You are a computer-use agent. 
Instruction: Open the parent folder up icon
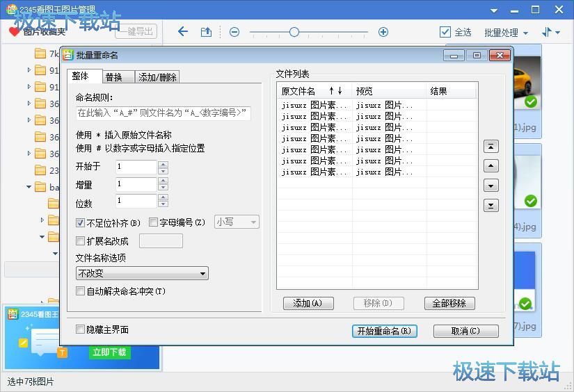point(206,32)
